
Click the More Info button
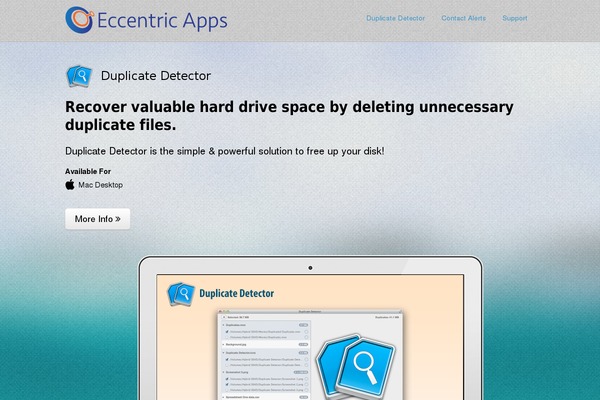click(98, 219)
